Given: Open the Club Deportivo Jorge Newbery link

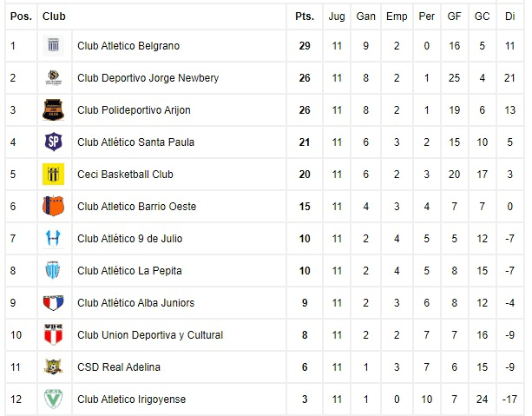Looking at the screenshot, I should click(x=148, y=78).
